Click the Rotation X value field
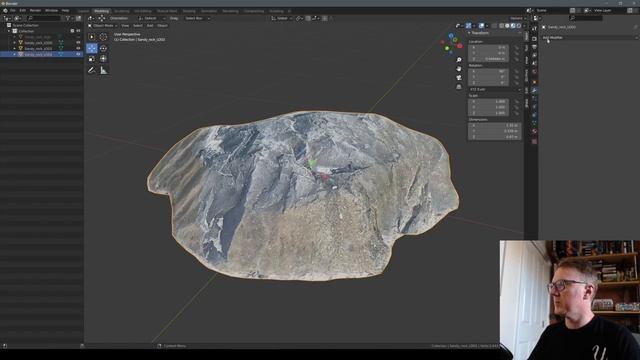The image size is (640, 360). pos(488,71)
